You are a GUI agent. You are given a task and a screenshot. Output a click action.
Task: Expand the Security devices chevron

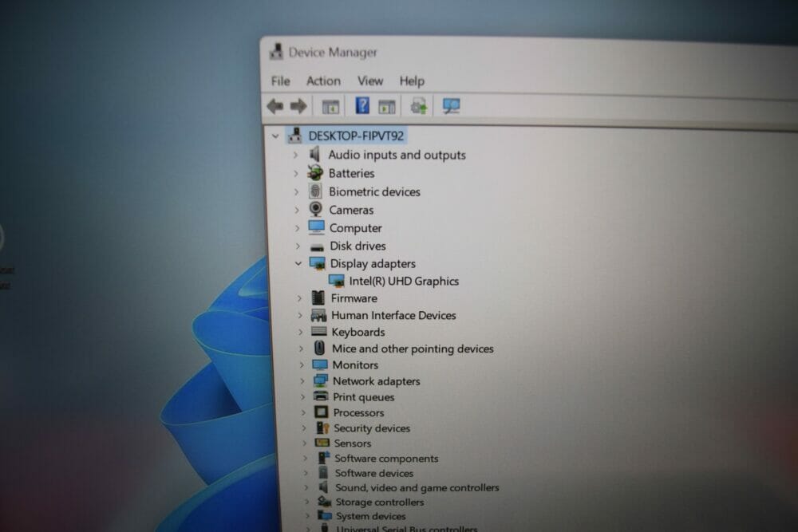coord(304,428)
